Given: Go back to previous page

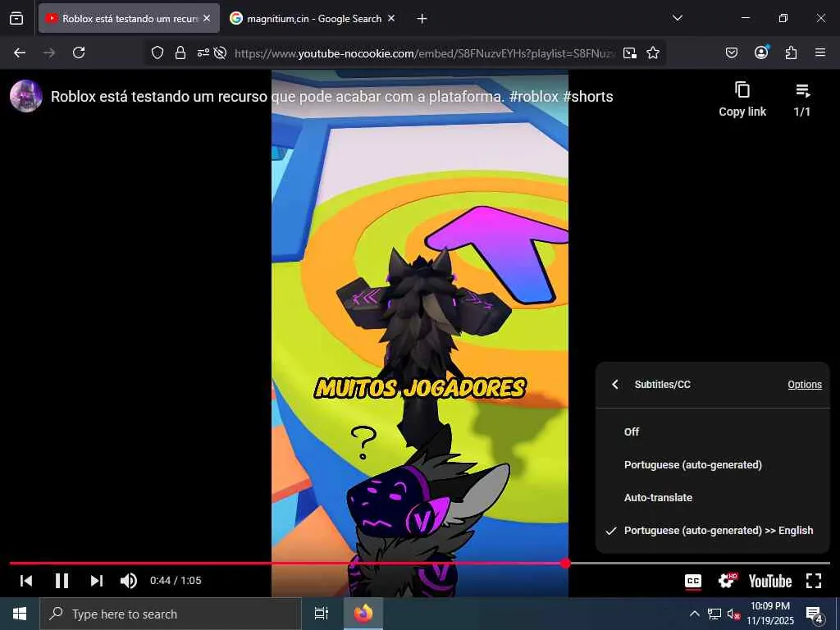Looking at the screenshot, I should pos(20,52).
